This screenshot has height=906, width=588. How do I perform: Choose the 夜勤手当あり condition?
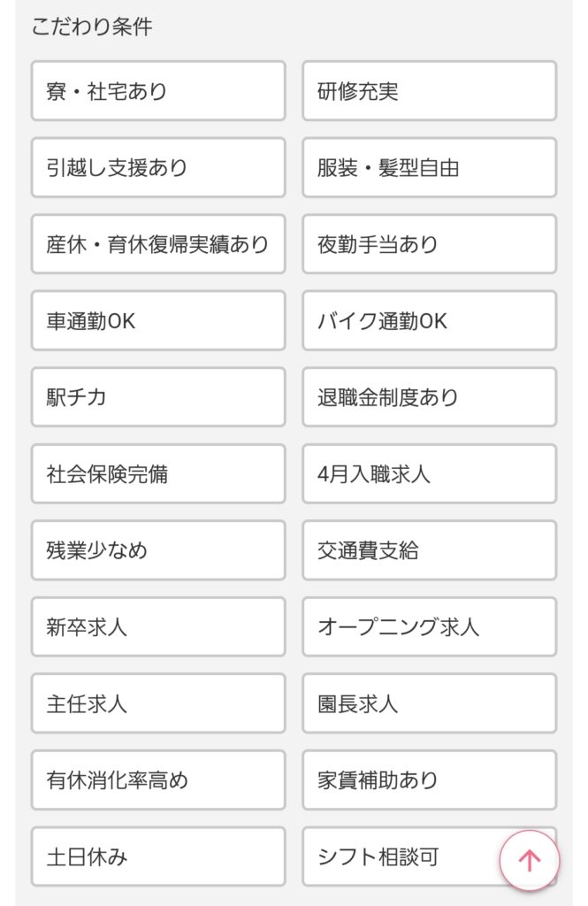click(x=429, y=244)
